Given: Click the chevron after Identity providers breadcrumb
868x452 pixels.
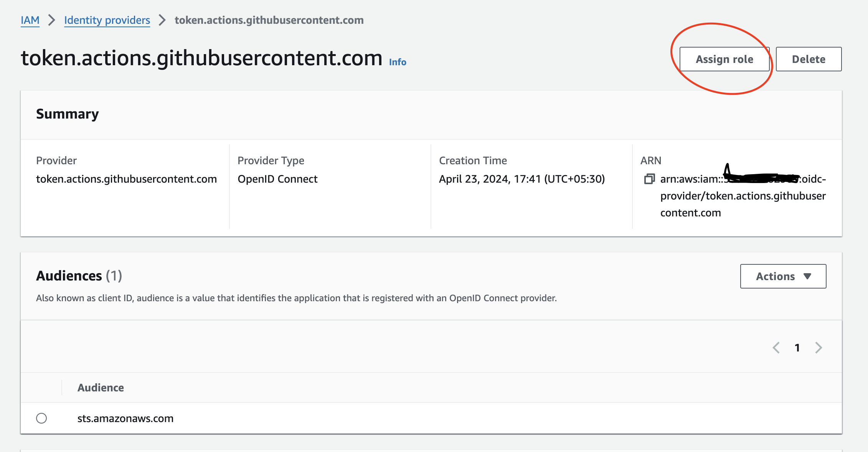Looking at the screenshot, I should 163,20.
